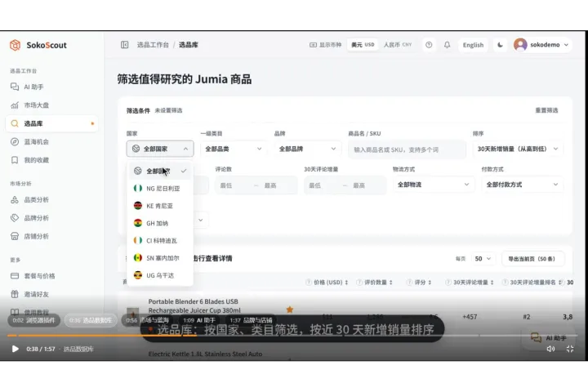Click the 套餐与价格 card icon
Image resolution: width=588 pixels, height=392 pixels.
[x=15, y=276]
